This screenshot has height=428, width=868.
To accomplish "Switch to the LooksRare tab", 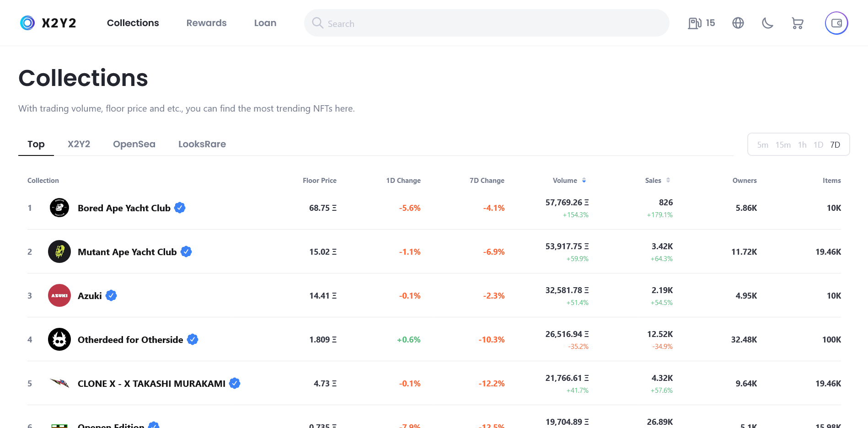I will pos(202,144).
